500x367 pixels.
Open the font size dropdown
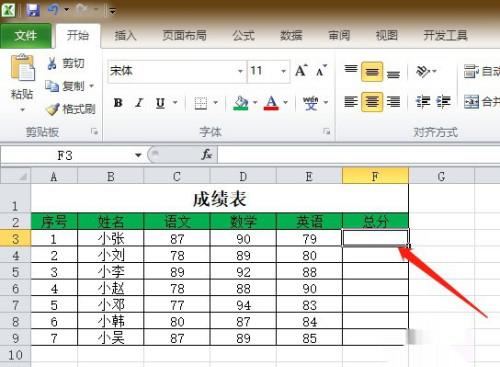pos(283,71)
